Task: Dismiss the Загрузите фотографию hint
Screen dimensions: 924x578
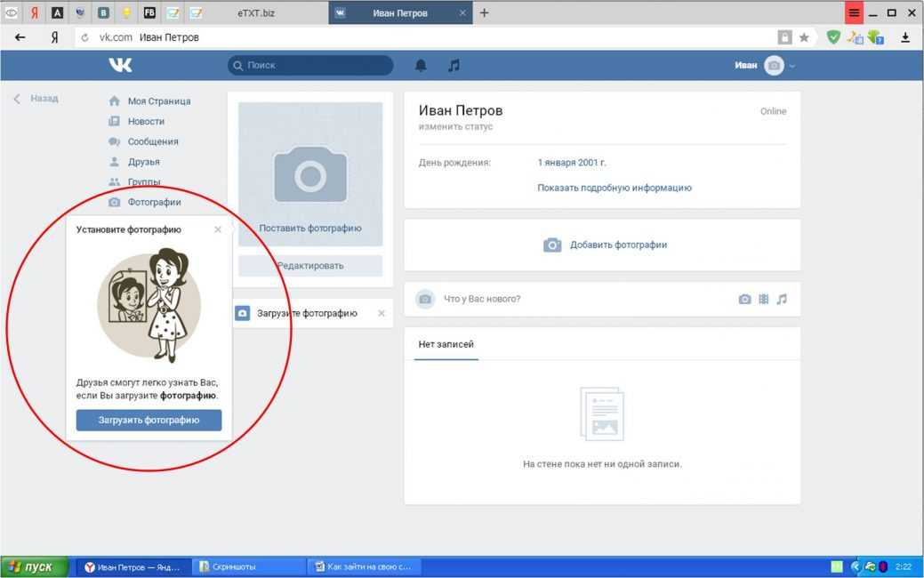Action: coord(382,313)
